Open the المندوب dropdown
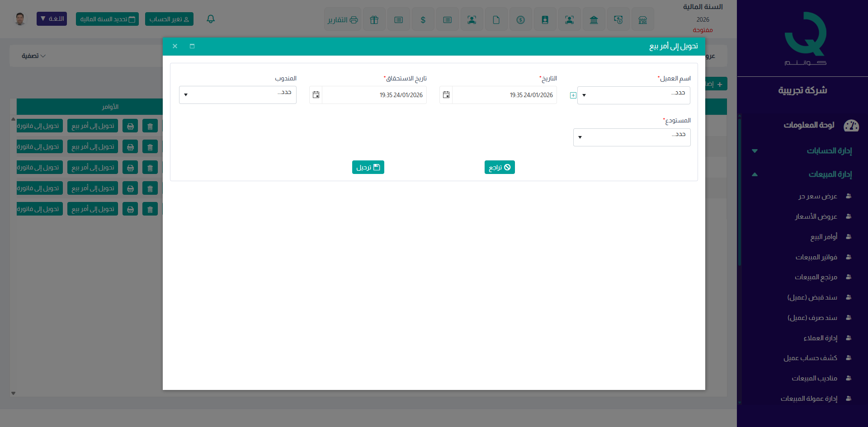The width and height of the screenshot is (868, 427). (237, 95)
